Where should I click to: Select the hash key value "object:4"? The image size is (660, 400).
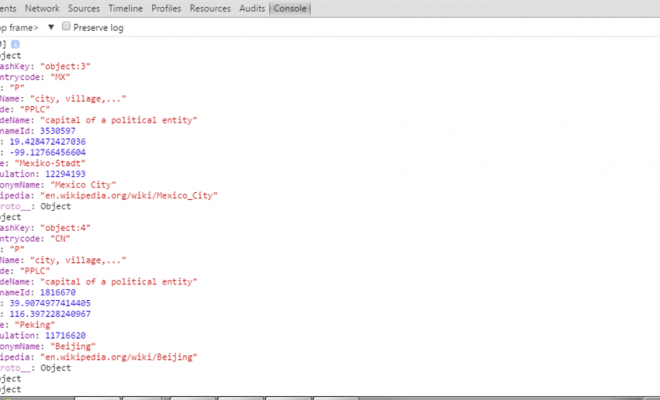tap(65, 228)
